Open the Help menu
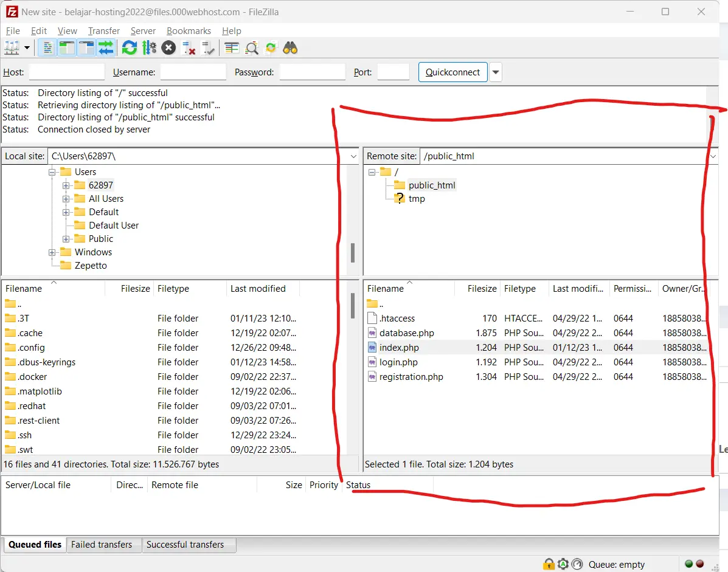 (231, 30)
